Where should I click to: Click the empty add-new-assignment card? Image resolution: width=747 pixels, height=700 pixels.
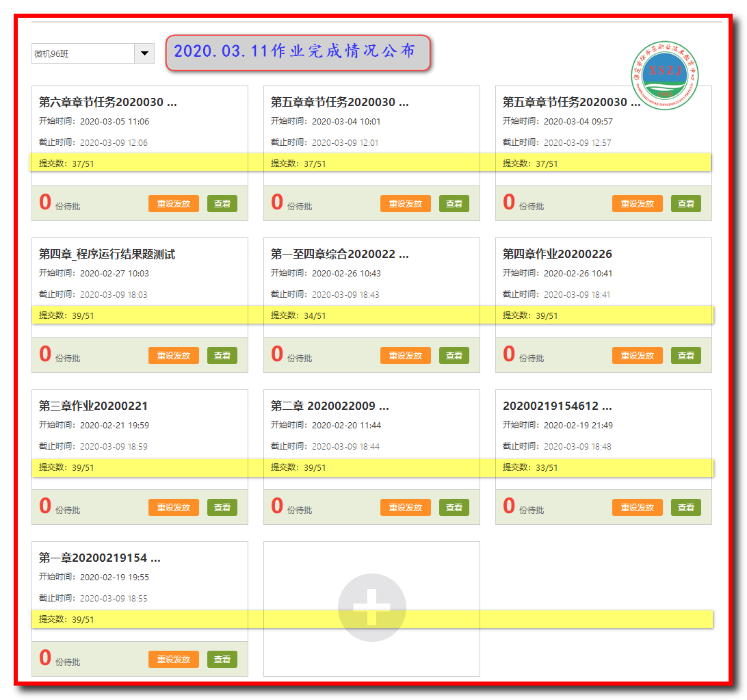point(371,608)
